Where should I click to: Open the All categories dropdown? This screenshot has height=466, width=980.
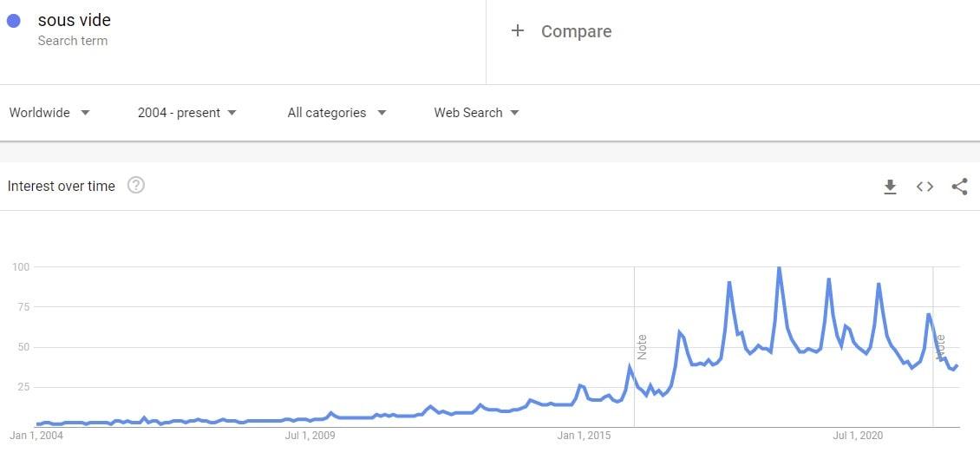tap(336, 113)
